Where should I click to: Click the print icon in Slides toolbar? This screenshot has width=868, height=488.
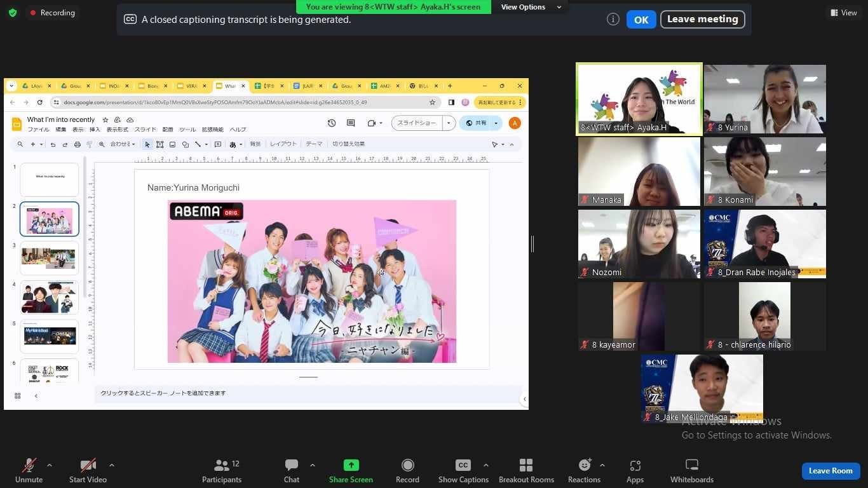coord(78,145)
